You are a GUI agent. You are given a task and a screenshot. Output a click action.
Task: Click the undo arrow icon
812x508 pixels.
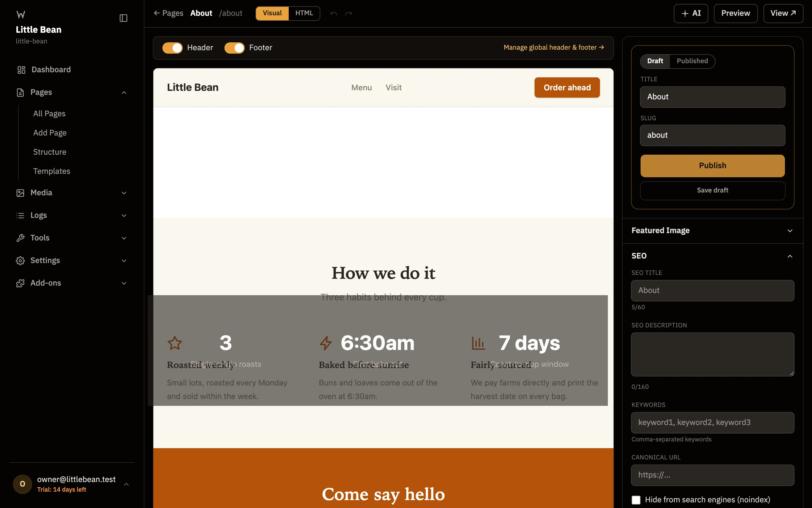tap(334, 14)
